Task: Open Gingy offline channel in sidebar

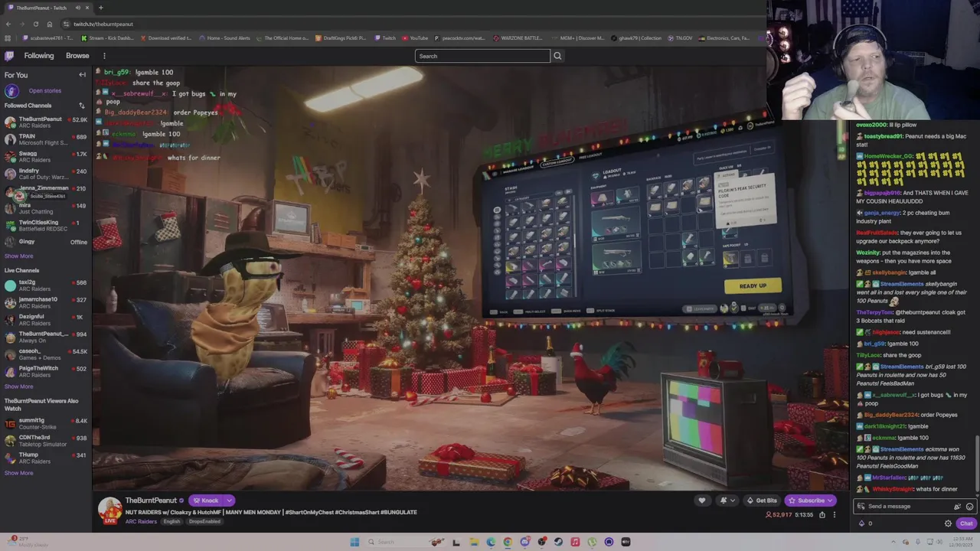Action: click(46, 242)
